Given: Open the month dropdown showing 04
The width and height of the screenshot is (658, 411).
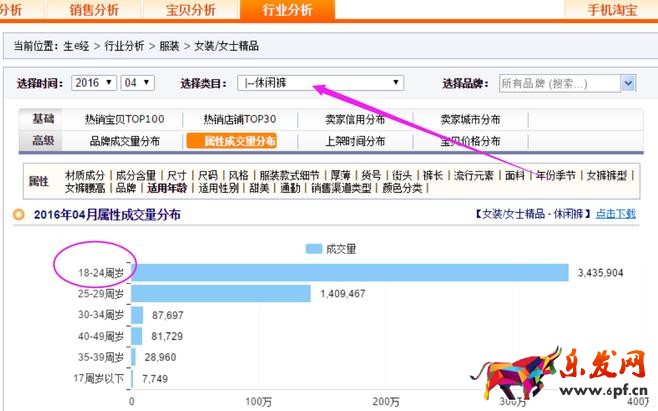Looking at the screenshot, I should (x=137, y=83).
